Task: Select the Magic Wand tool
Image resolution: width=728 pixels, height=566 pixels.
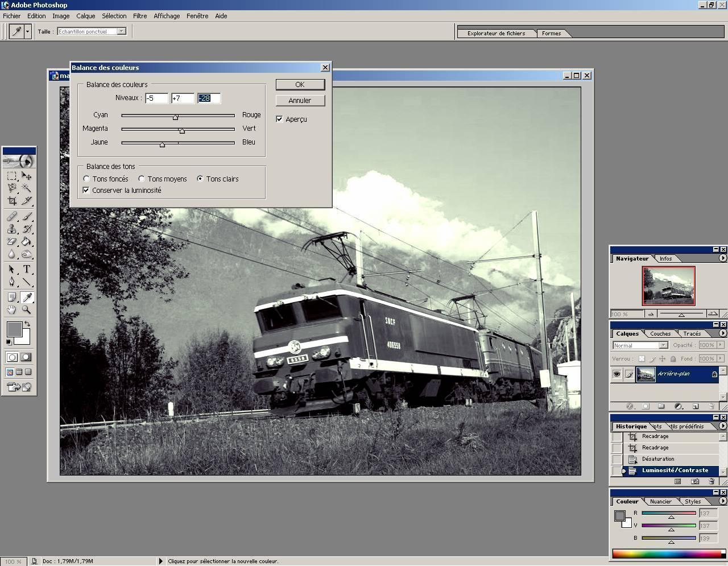Action: point(26,188)
